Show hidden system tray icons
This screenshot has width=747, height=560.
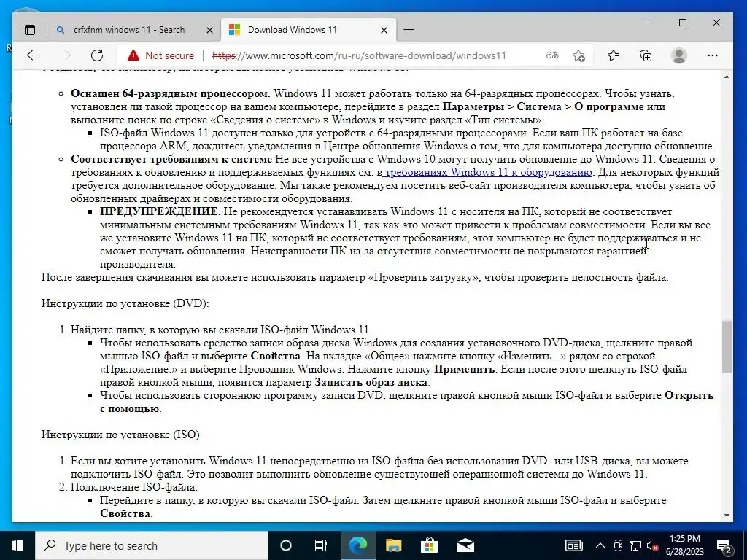(600, 545)
